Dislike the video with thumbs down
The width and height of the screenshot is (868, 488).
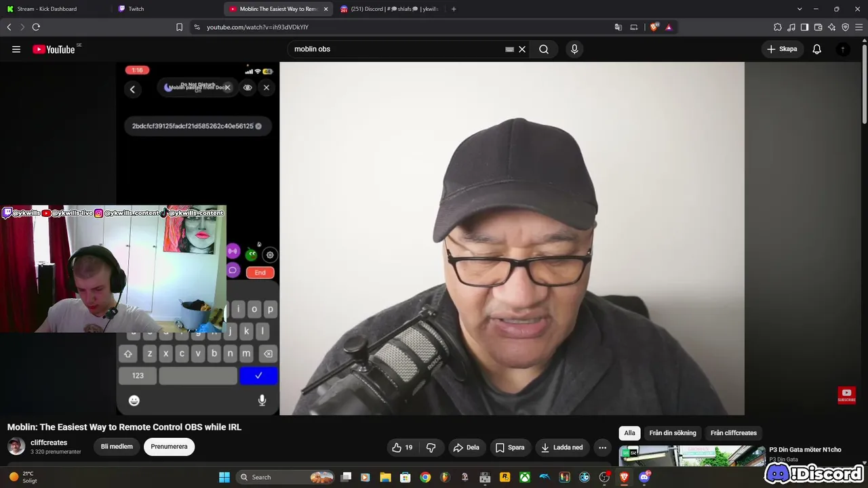(x=431, y=447)
